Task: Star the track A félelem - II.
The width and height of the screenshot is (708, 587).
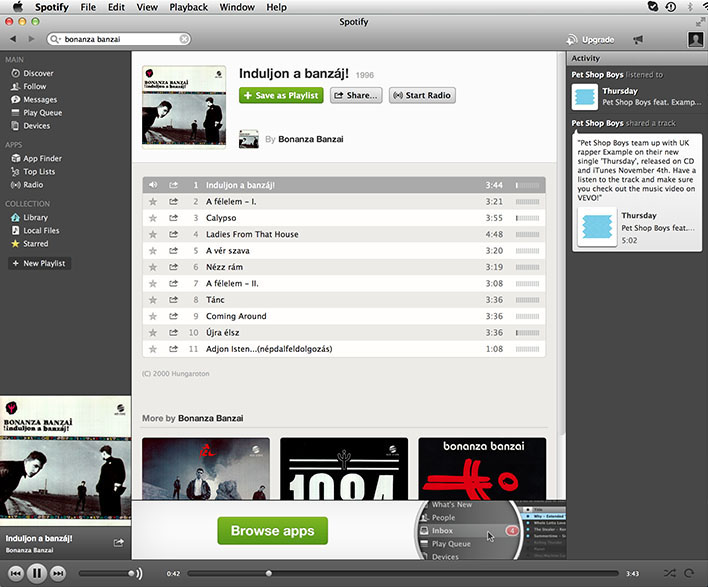Action: click(x=153, y=283)
